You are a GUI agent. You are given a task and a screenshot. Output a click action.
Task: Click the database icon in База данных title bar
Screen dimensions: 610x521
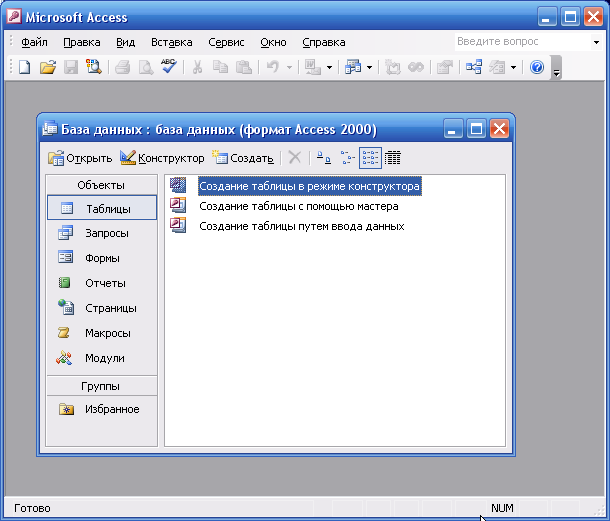[49, 128]
